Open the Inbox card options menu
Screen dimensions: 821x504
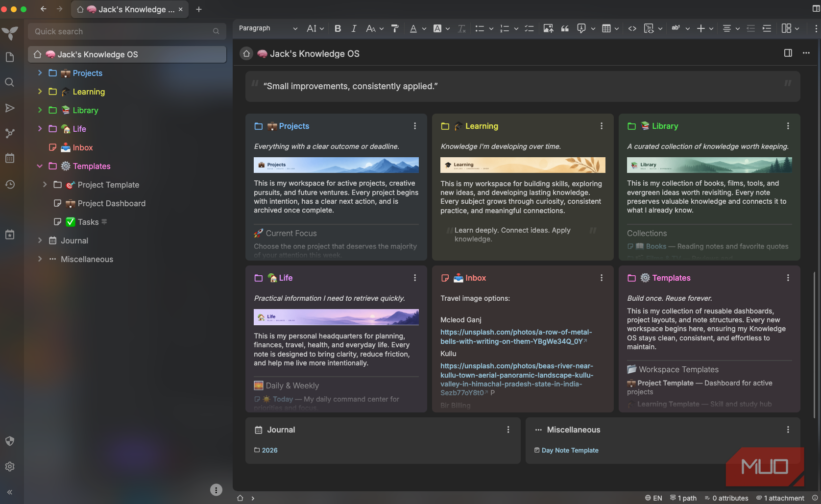pos(602,278)
